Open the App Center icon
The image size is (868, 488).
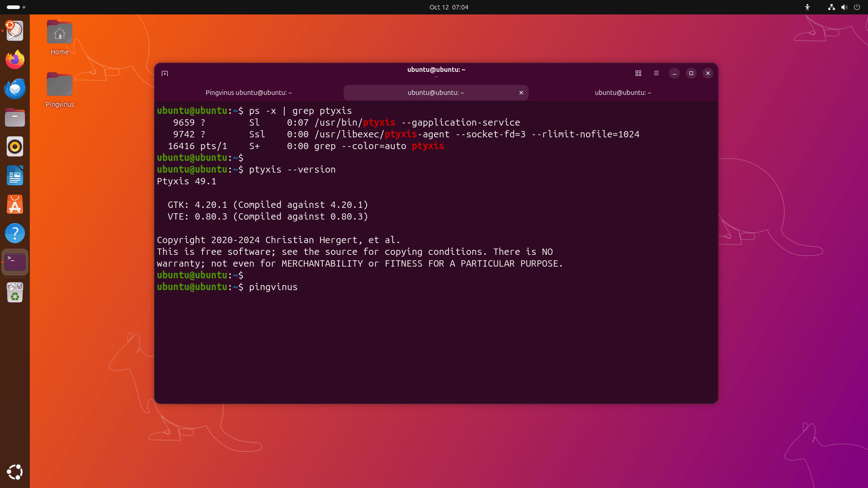(x=15, y=205)
